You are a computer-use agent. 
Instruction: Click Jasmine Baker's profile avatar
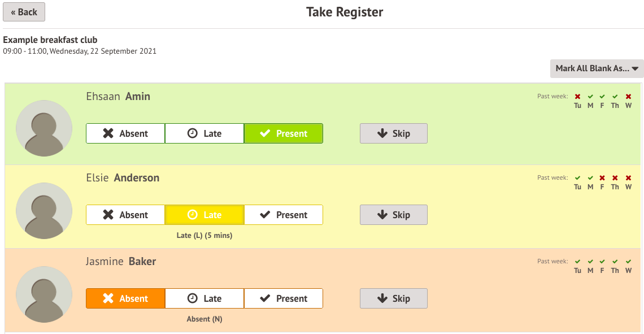pyautogui.click(x=44, y=294)
